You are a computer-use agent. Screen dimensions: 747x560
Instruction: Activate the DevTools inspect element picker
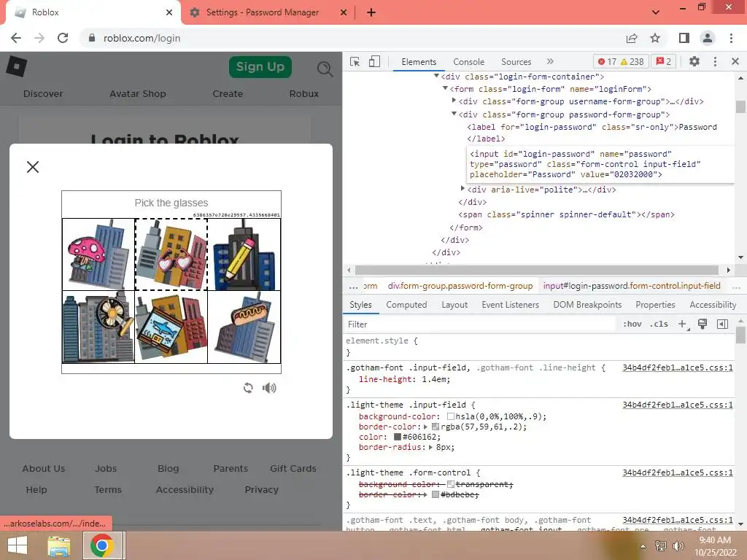point(355,61)
